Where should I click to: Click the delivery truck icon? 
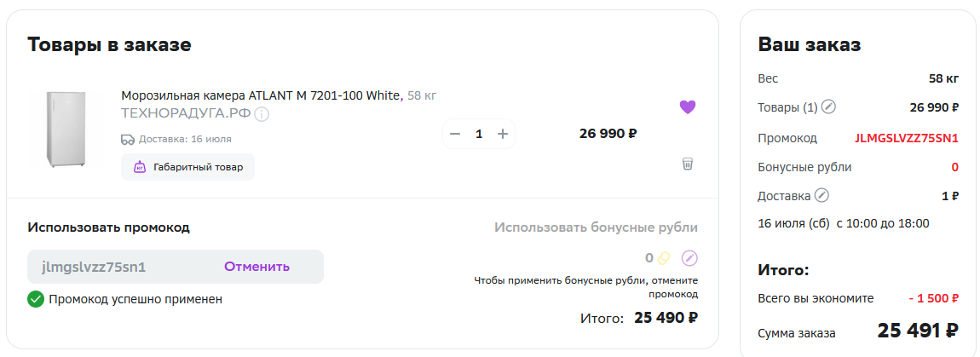coord(128,139)
